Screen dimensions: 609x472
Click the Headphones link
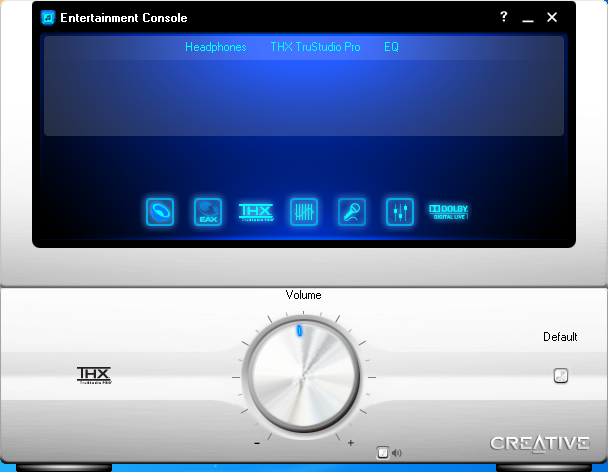click(216, 47)
